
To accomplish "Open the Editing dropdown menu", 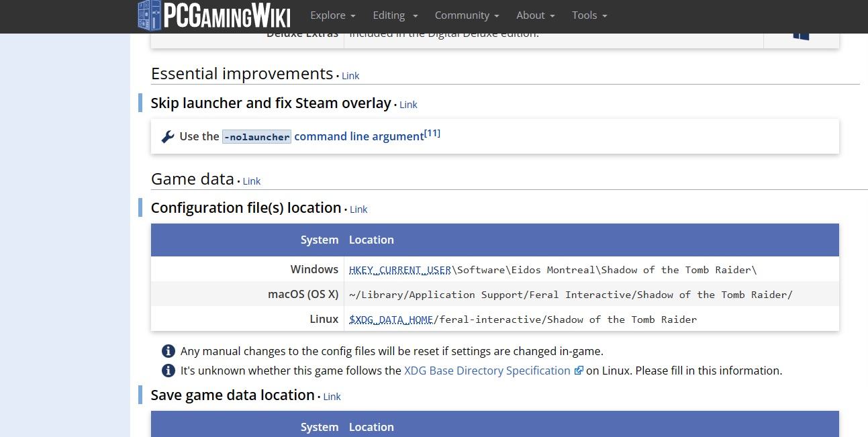I will [x=395, y=15].
